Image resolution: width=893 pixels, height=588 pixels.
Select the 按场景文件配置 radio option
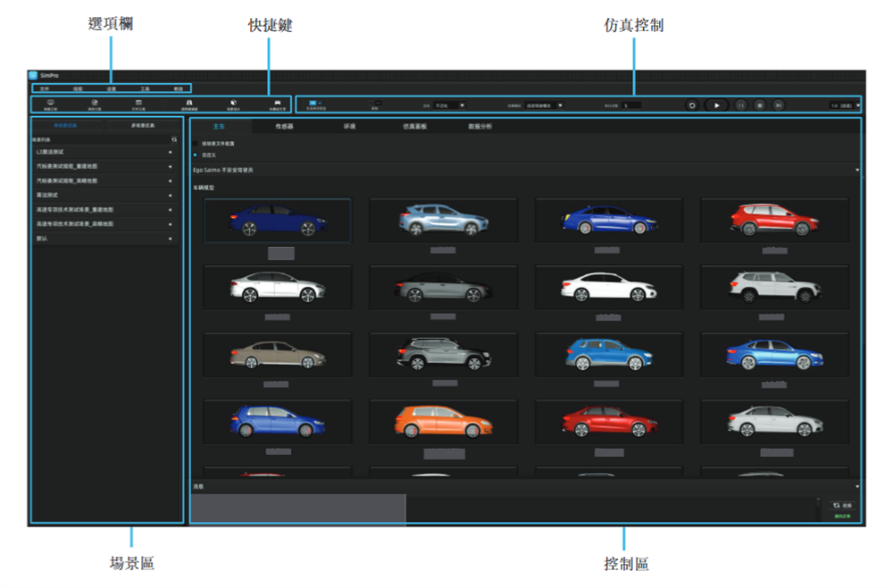pos(196,143)
